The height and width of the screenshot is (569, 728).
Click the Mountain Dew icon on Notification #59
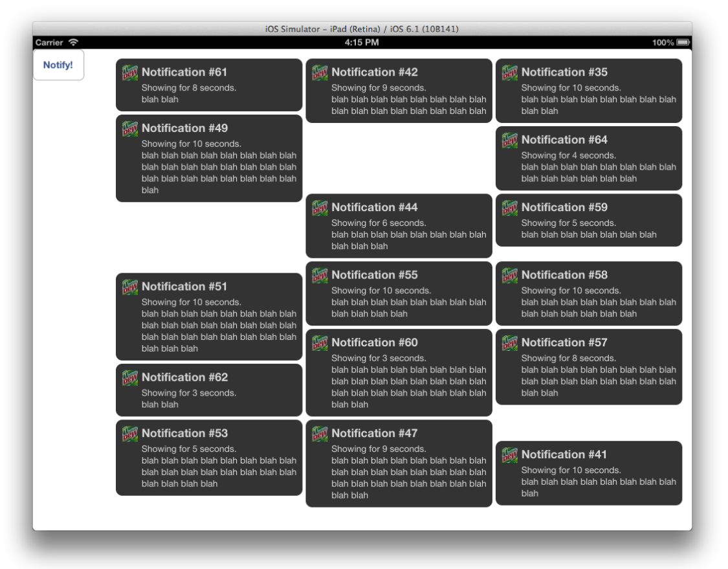pos(510,208)
